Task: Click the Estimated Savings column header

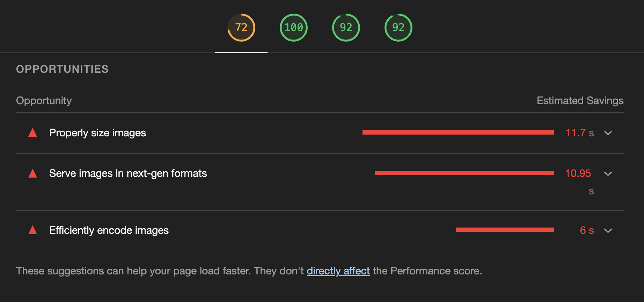Action: pyautogui.click(x=580, y=101)
